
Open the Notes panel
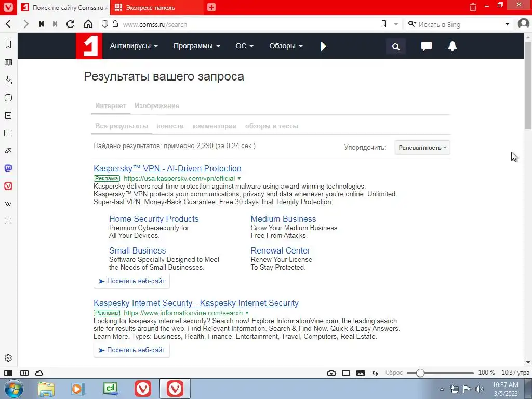click(8, 115)
